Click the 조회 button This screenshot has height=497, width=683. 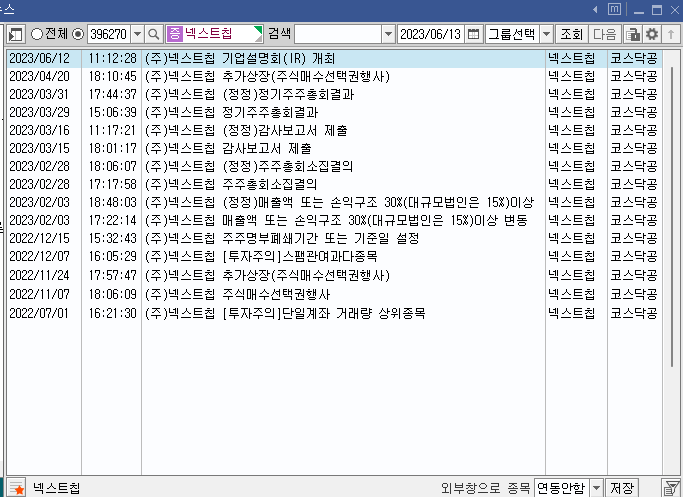571,34
